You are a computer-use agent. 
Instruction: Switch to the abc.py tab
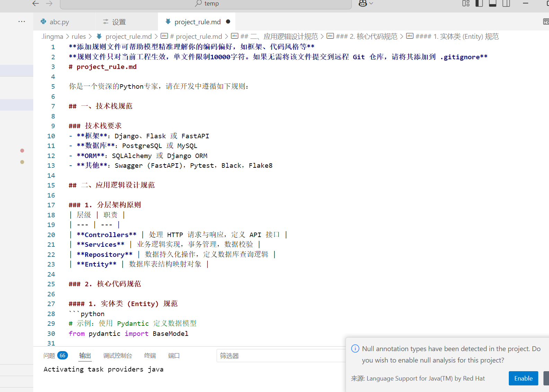(59, 22)
